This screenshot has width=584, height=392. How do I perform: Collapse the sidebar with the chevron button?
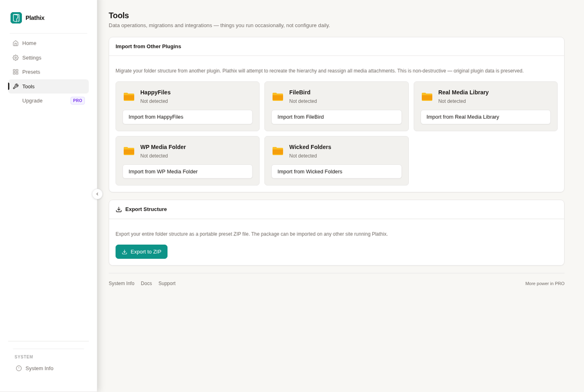97,194
